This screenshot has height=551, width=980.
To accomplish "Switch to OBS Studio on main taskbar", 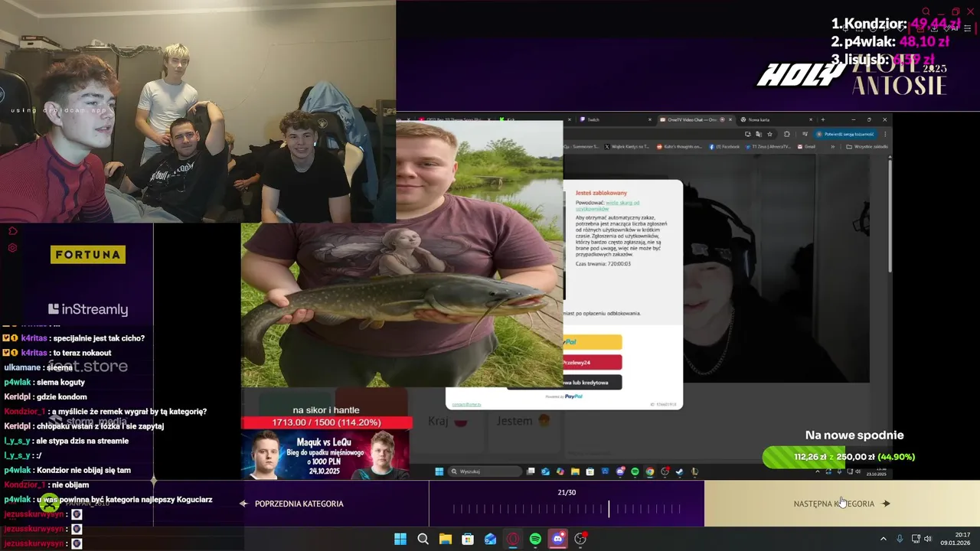I will pyautogui.click(x=580, y=539).
